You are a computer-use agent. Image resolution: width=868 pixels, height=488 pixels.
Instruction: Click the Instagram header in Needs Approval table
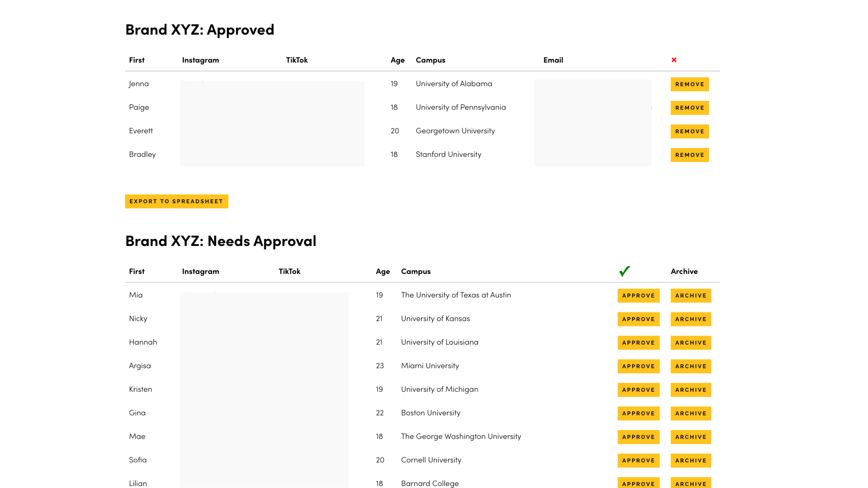pyautogui.click(x=200, y=272)
